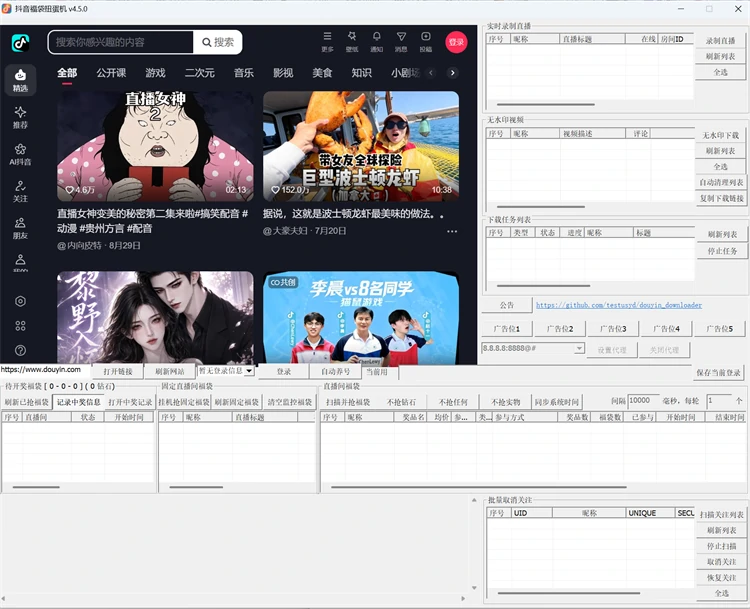750x609 pixels.
Task: Click the 扫描关注列表 button
Action: 721,515
